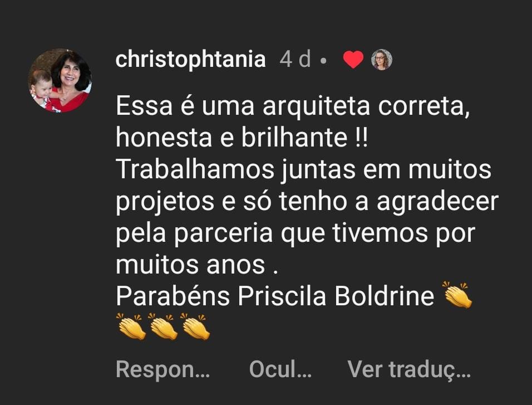Click the 'honesta e brilhante !!' text line
Viewport: 532px width, 405px height.
tap(242, 138)
